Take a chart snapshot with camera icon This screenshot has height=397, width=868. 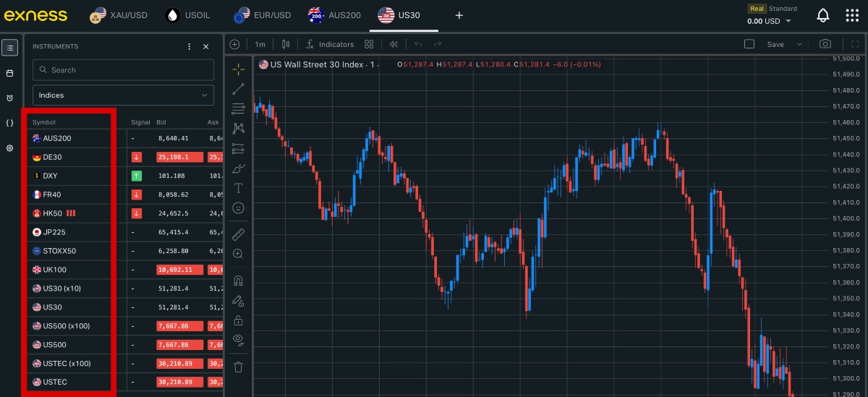(825, 44)
